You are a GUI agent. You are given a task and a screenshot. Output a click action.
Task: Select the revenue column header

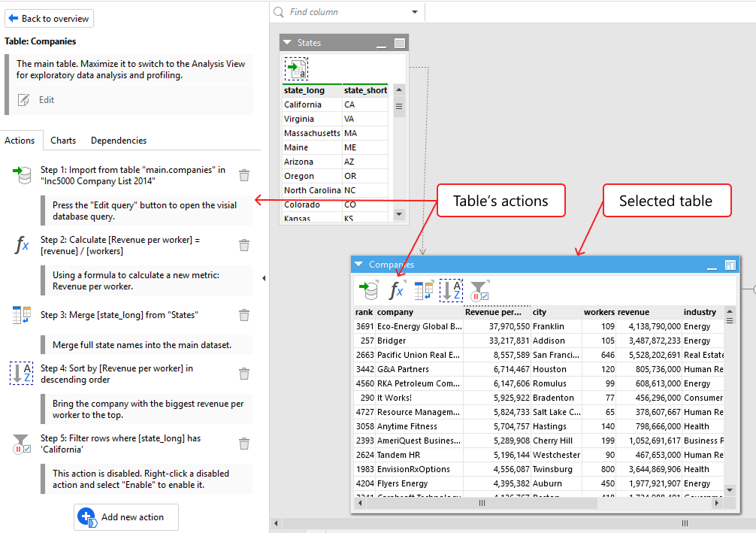pyautogui.click(x=649, y=312)
